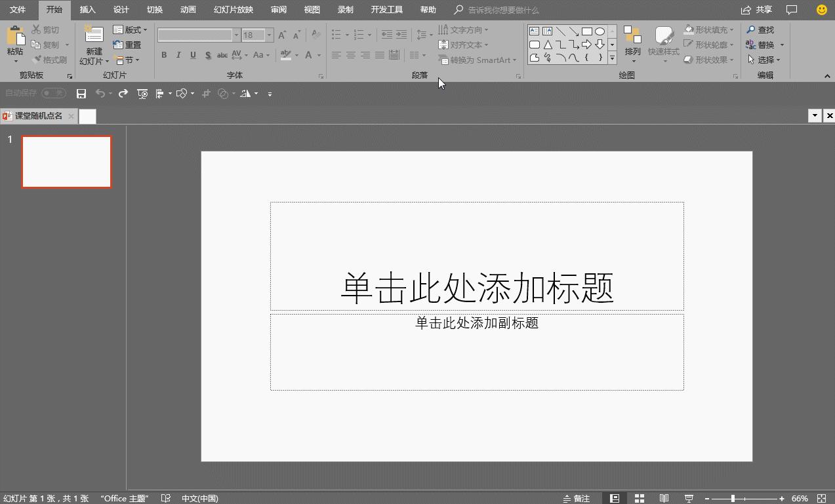Toggle underline formatting

pos(192,55)
